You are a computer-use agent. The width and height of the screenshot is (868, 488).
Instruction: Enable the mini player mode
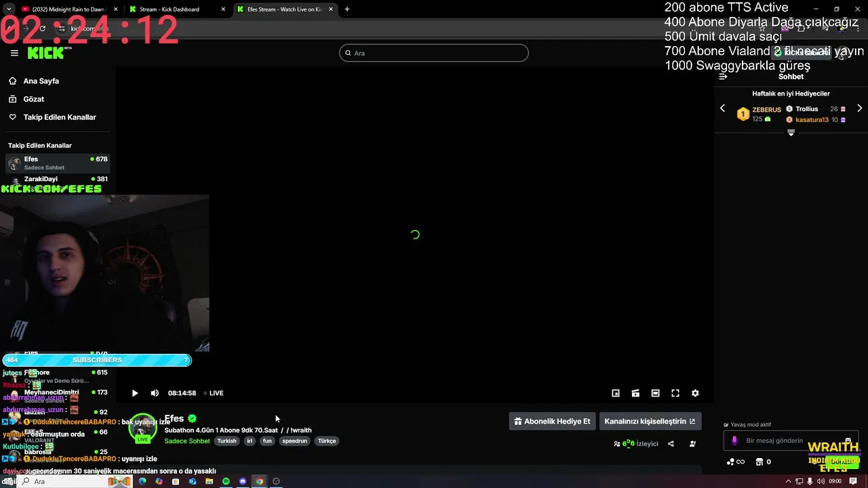coord(616,393)
